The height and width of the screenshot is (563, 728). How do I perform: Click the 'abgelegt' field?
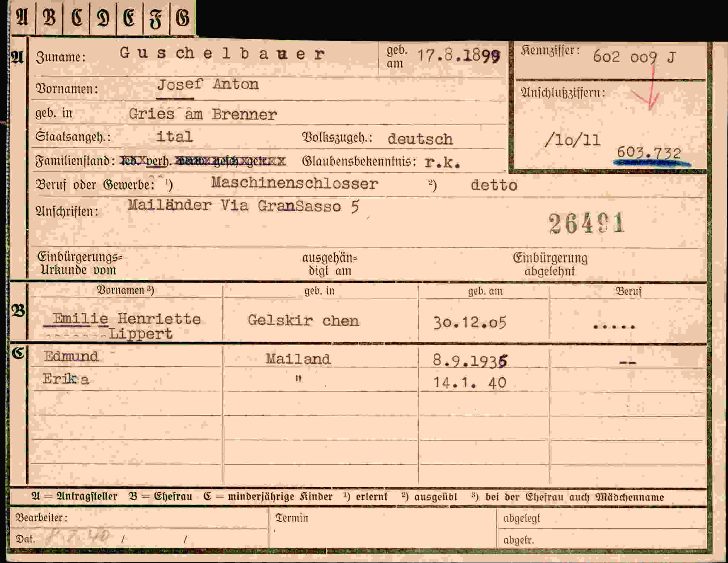(x=601, y=518)
